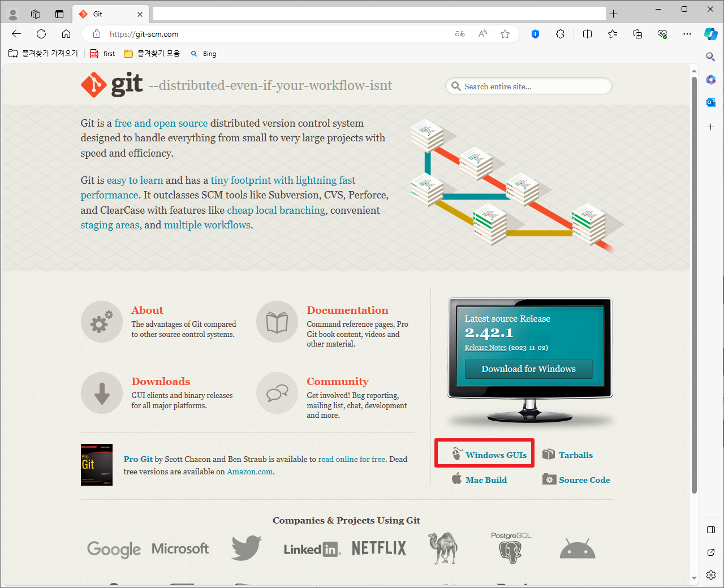This screenshot has height=588, width=724.
Task: Open the 'read online for free' link
Action: tap(352, 459)
